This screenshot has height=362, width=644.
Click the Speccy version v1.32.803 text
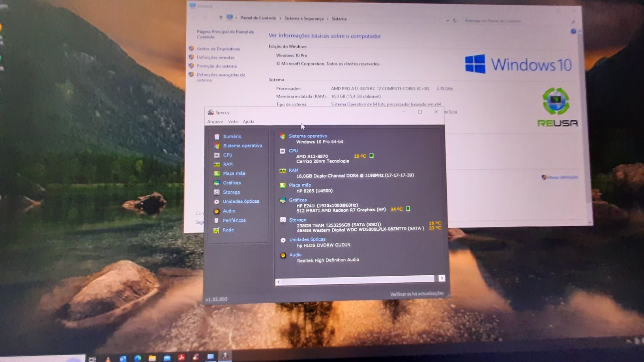pyautogui.click(x=216, y=299)
